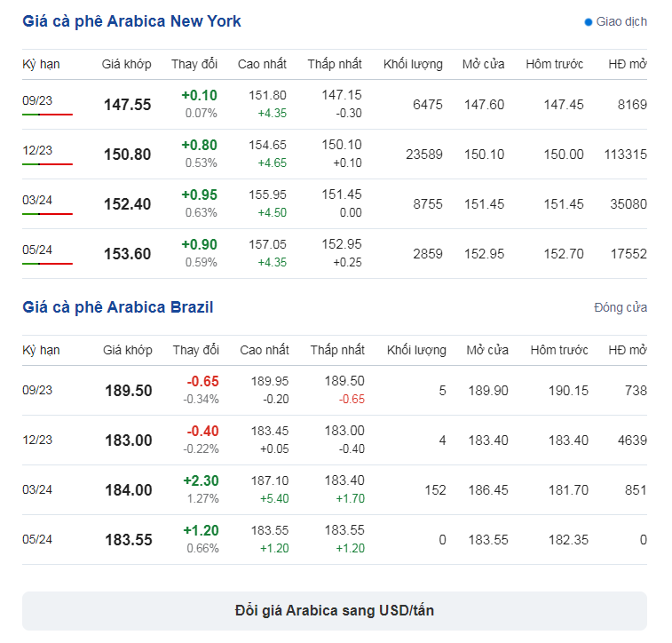Select New York 03/24 contract term
Viewport: 672px width, 643px height.
coord(37,200)
